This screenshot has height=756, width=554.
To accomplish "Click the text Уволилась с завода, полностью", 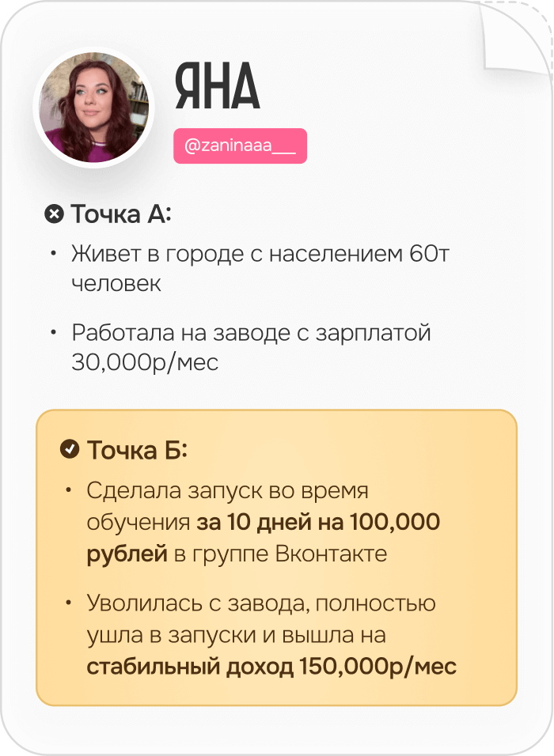I will (261, 604).
